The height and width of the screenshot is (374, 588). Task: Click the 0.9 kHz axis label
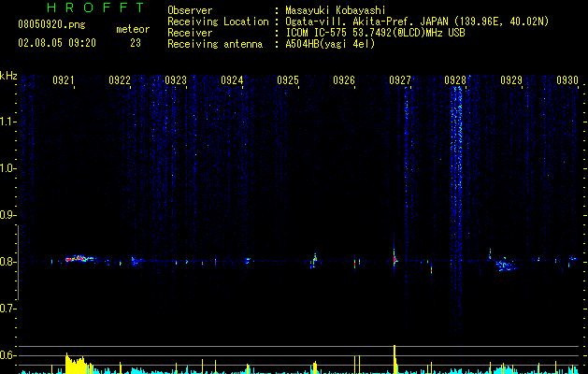coord(7,215)
